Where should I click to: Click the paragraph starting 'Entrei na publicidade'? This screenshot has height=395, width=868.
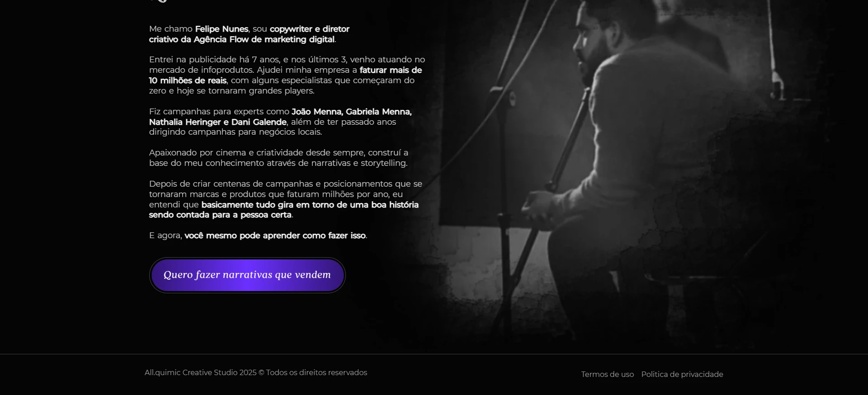point(287,75)
